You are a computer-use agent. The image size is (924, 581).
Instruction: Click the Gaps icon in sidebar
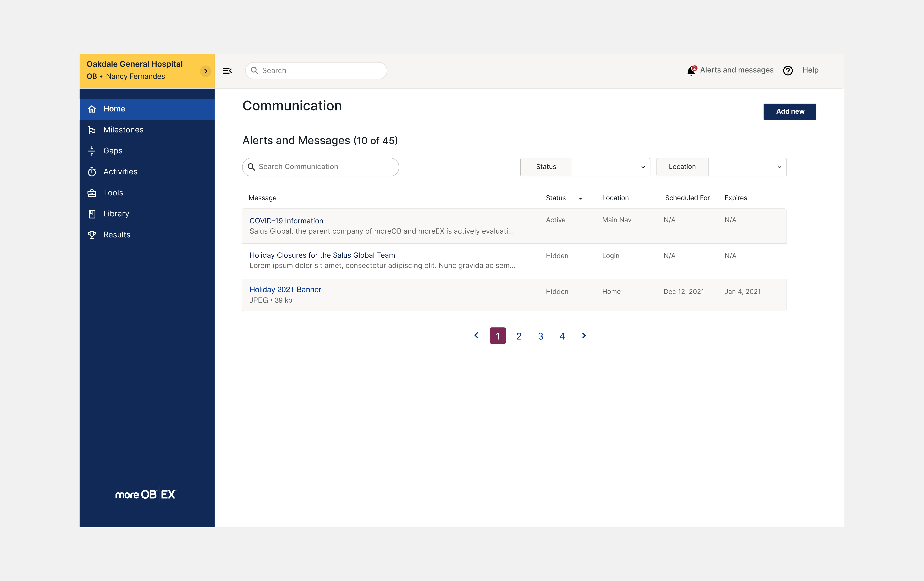point(92,151)
